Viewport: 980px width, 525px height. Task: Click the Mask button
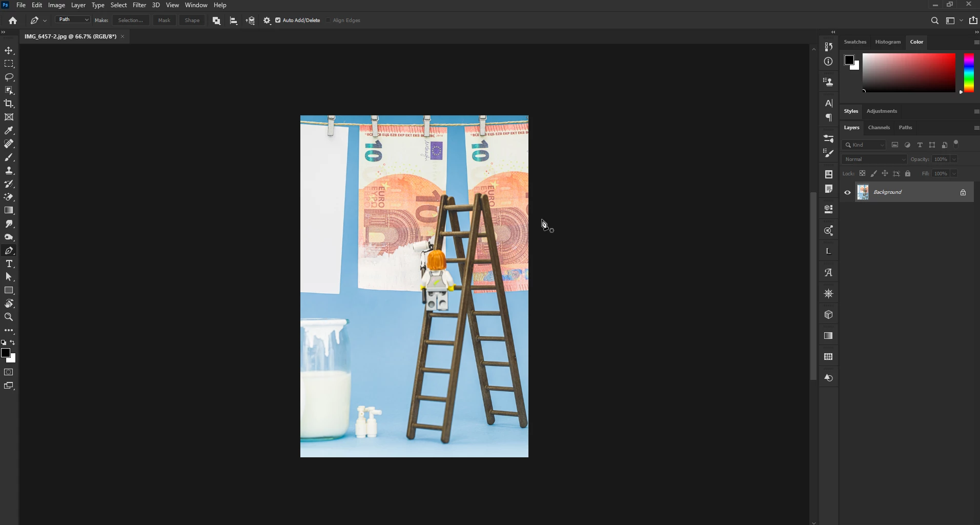[x=164, y=21]
